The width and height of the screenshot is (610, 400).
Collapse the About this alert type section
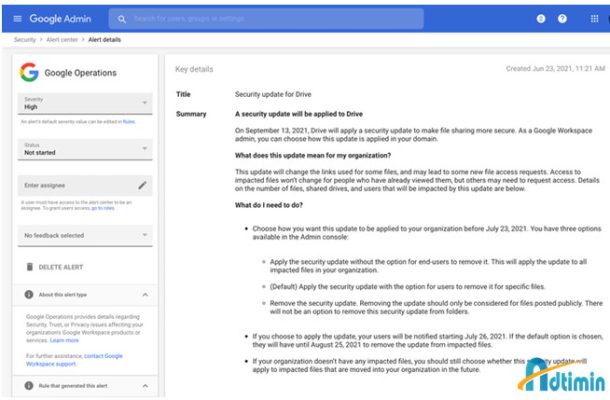145,295
